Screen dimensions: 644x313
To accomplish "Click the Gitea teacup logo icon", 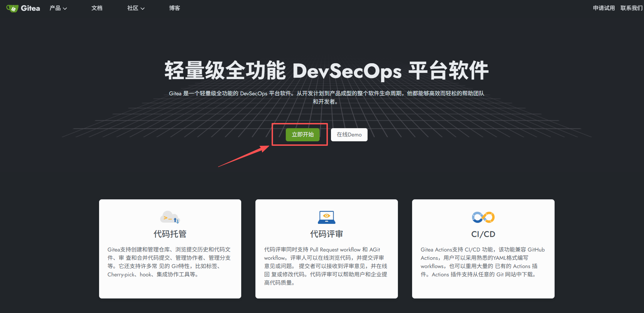I will click(x=12, y=8).
